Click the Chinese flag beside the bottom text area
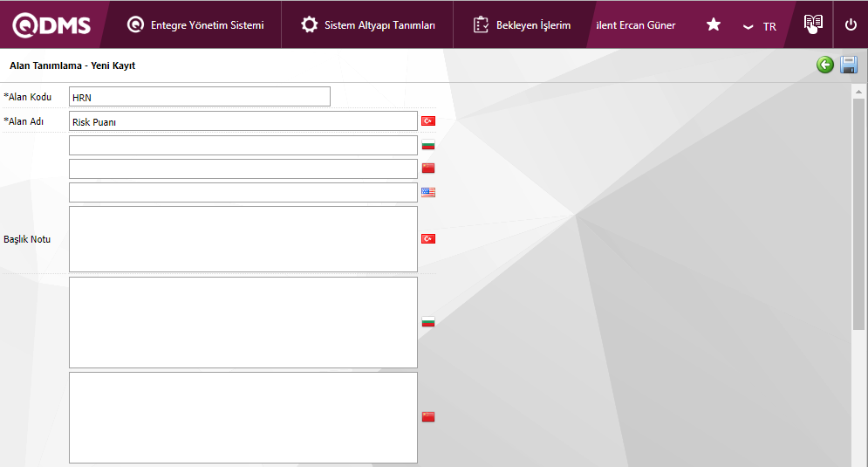Image resolution: width=868 pixels, height=467 pixels. [428, 417]
